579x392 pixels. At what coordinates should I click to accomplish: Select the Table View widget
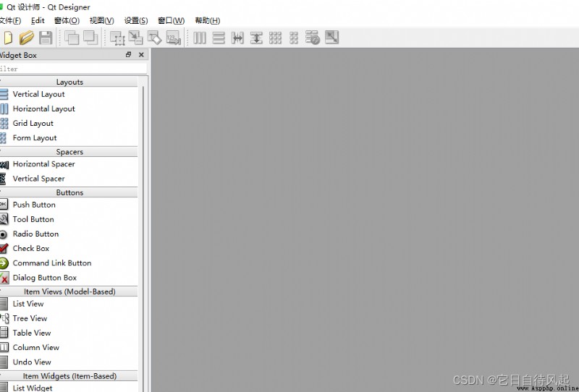[x=69, y=333]
